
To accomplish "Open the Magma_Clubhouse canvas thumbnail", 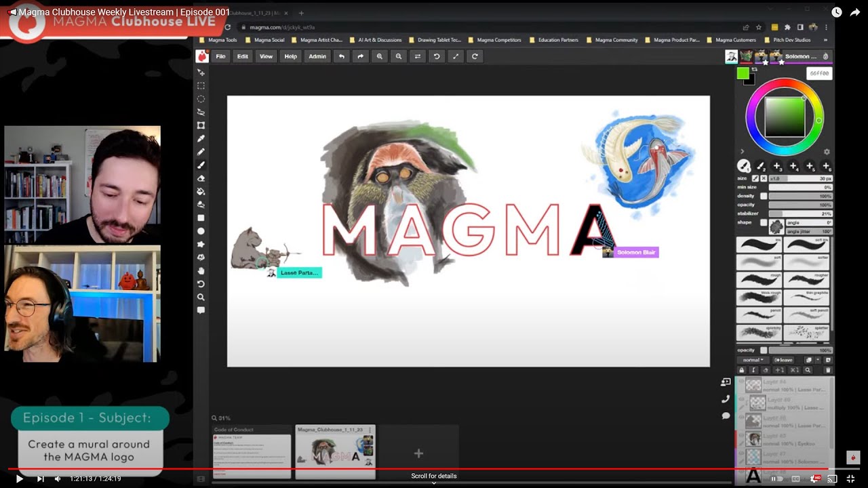I will click(335, 452).
